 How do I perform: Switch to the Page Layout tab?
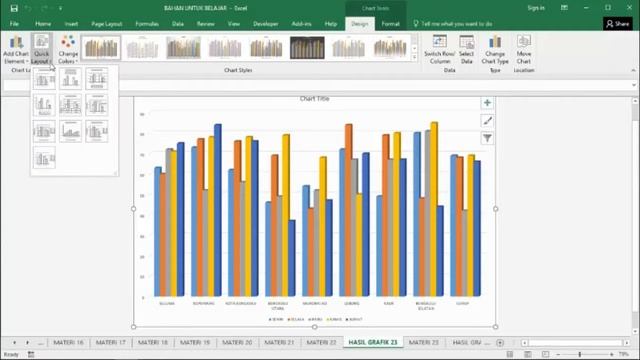tap(107, 24)
